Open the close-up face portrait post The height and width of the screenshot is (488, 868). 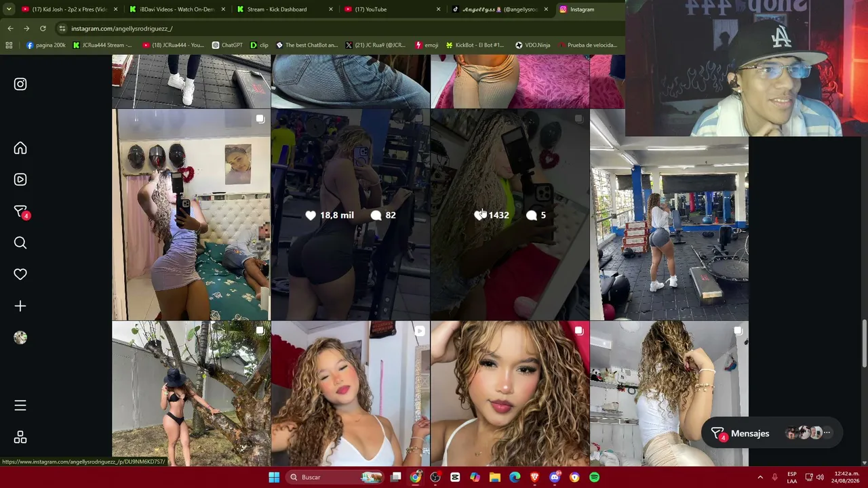(x=510, y=394)
